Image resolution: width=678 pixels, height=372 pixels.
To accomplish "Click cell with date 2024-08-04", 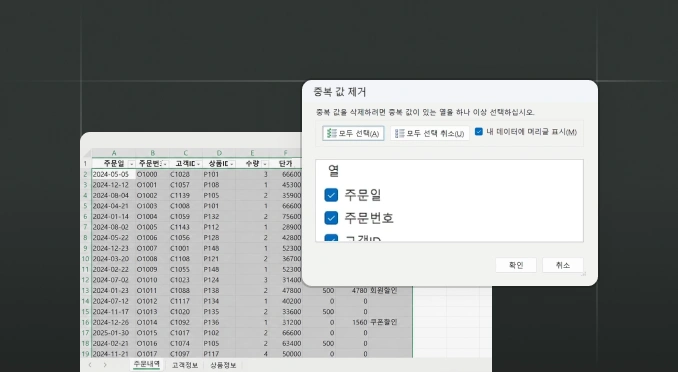I will [x=114, y=196].
